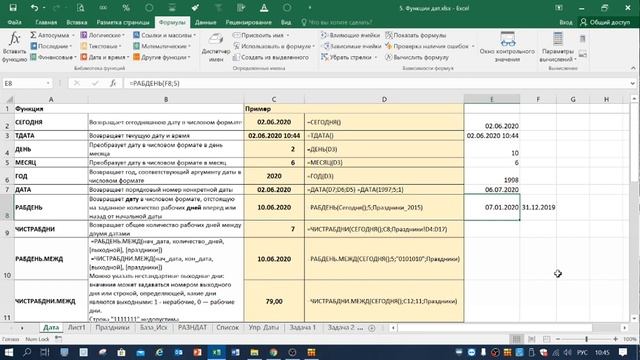Open the Вставка ribbon tab
Screen dimensions: 640x360
pyautogui.click(x=77, y=22)
